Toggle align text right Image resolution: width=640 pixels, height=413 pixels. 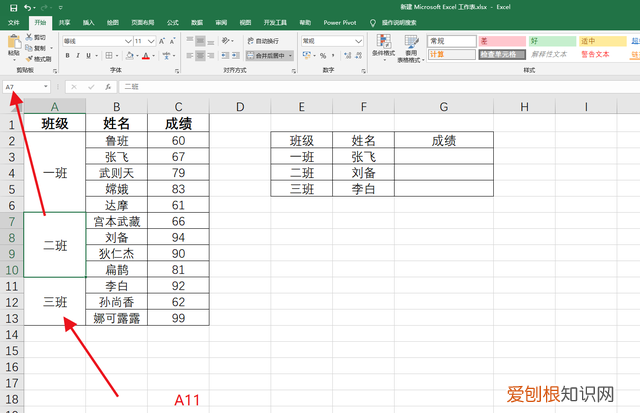tap(211, 56)
